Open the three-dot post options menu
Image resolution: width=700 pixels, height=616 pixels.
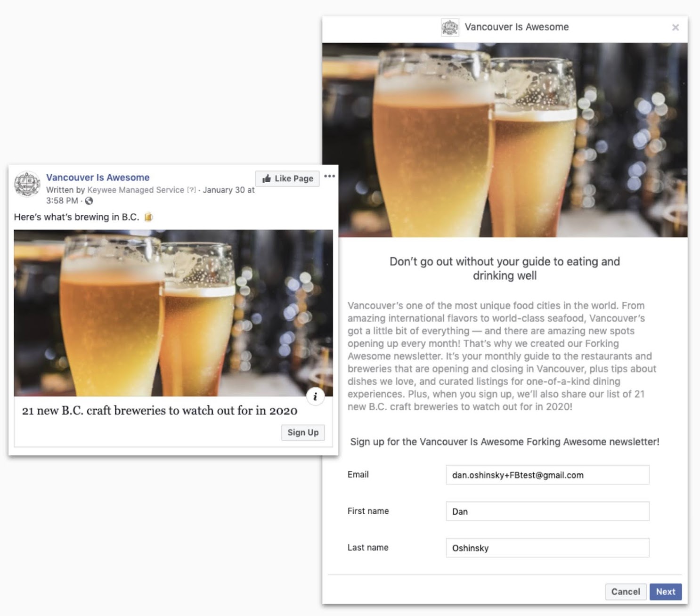pyautogui.click(x=330, y=176)
